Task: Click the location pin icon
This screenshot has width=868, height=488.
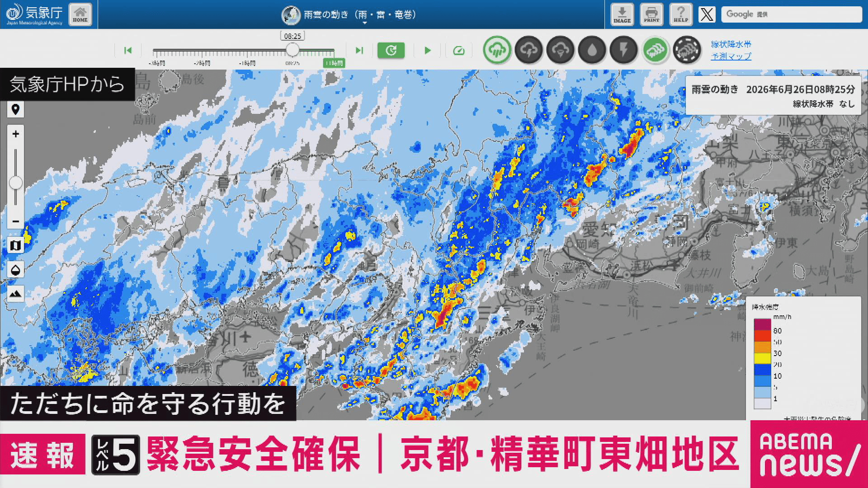Action: point(15,109)
